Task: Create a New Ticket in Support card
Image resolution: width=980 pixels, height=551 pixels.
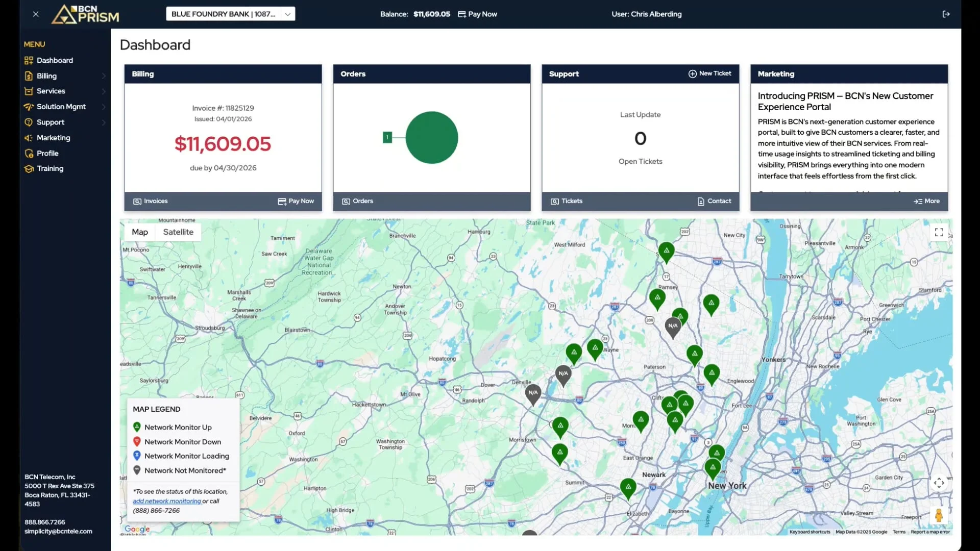Action: [710, 73]
